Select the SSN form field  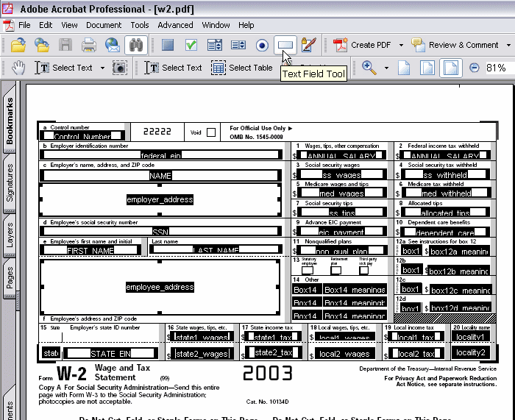click(160, 231)
